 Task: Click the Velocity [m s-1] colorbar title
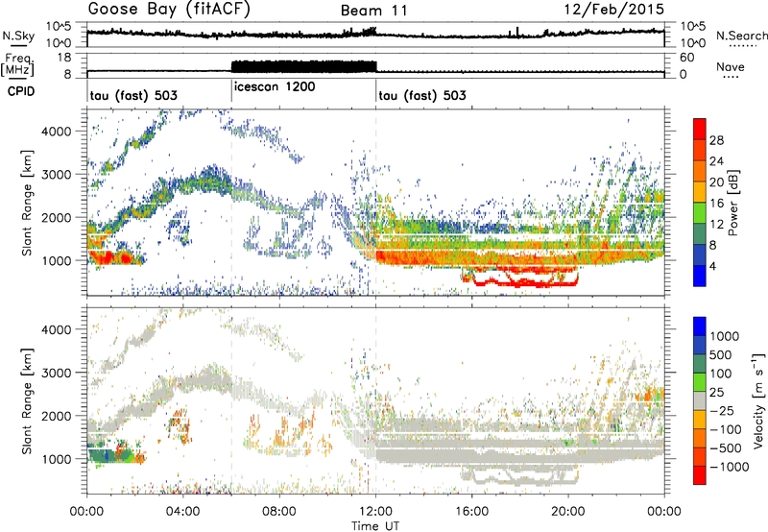(x=758, y=400)
